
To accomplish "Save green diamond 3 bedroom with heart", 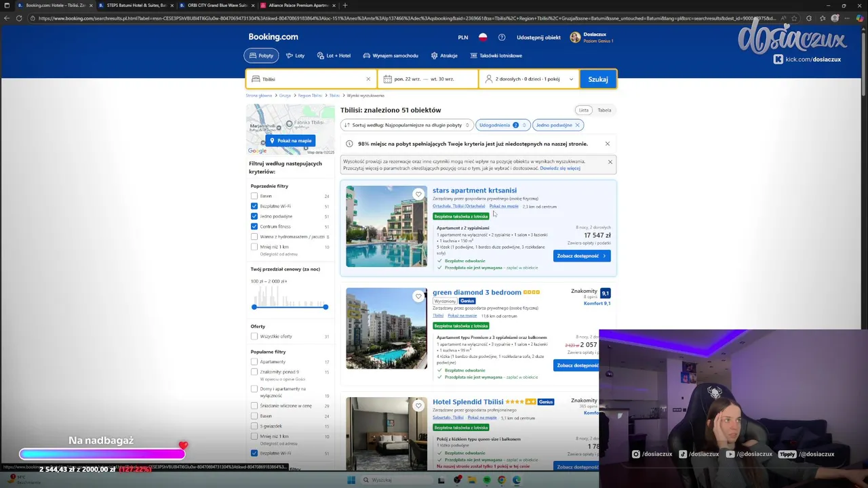I will click(x=418, y=296).
